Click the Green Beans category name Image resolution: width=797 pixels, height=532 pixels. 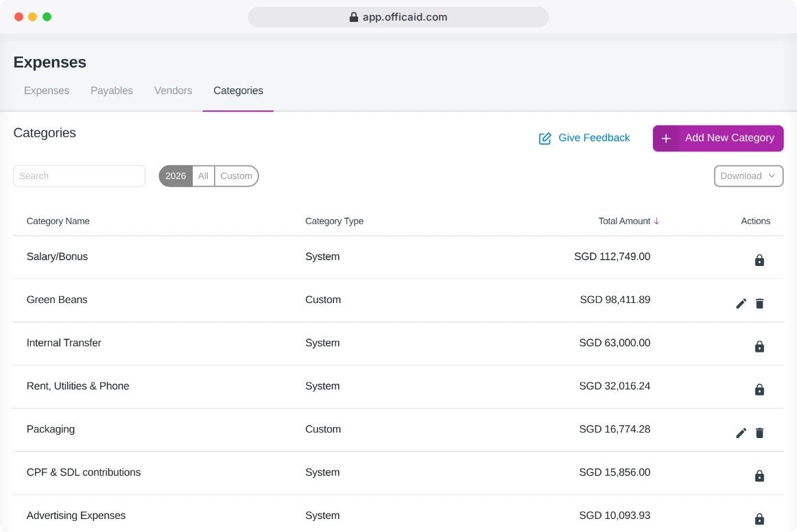[57, 300]
